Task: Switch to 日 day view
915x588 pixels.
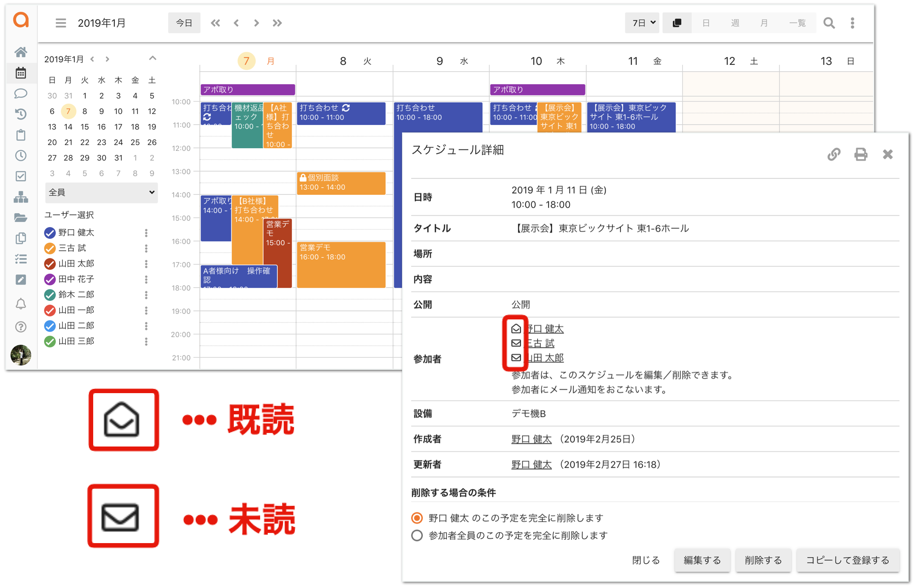Action: 706,23
